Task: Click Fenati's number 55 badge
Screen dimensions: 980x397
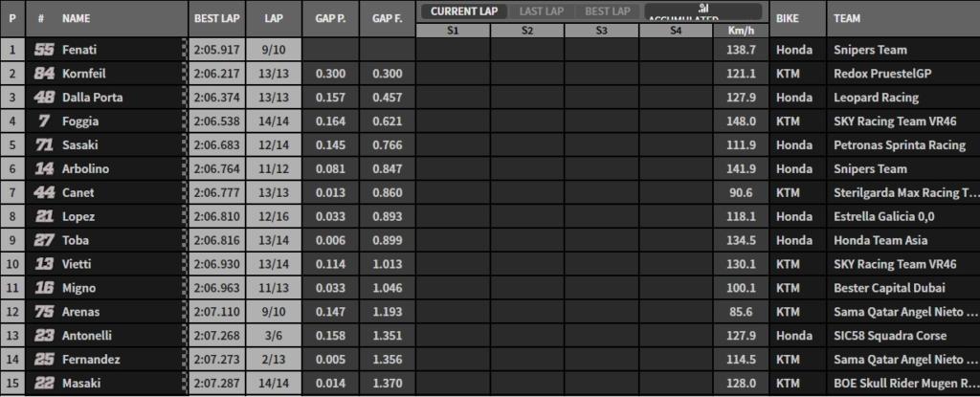Action: pos(42,50)
